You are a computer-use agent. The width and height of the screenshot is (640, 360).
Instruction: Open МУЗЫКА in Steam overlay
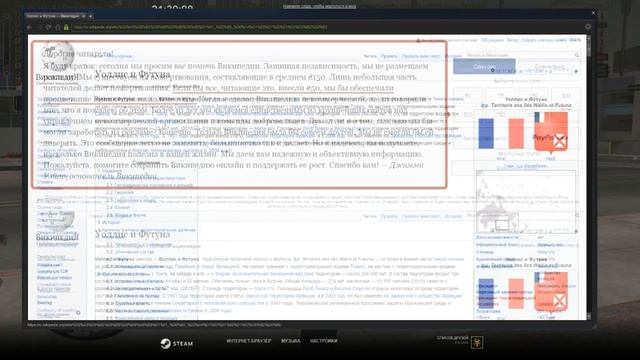coord(291,341)
